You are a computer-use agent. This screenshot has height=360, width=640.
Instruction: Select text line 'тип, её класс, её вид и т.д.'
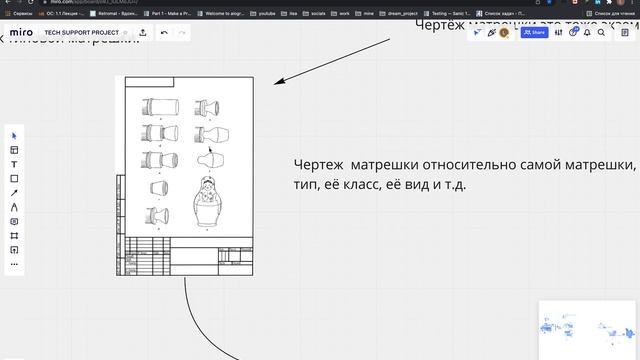tap(380, 184)
